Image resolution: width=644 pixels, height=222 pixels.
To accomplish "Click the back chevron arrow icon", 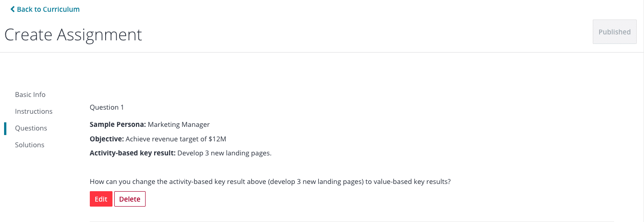I will point(13,9).
